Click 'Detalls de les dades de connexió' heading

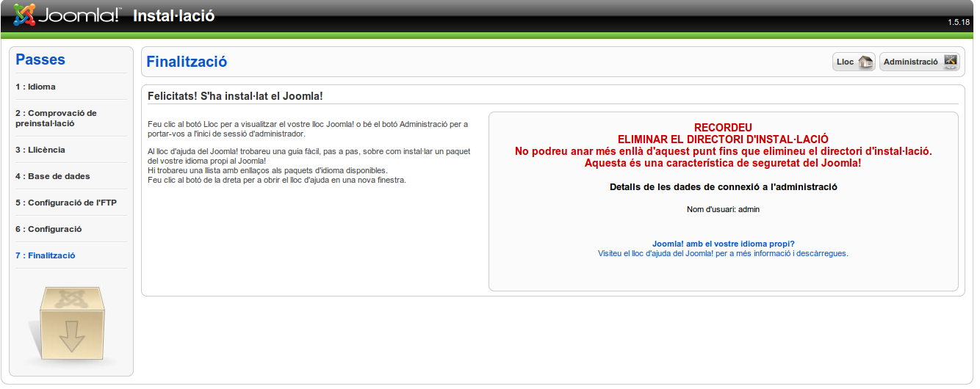coord(723,187)
